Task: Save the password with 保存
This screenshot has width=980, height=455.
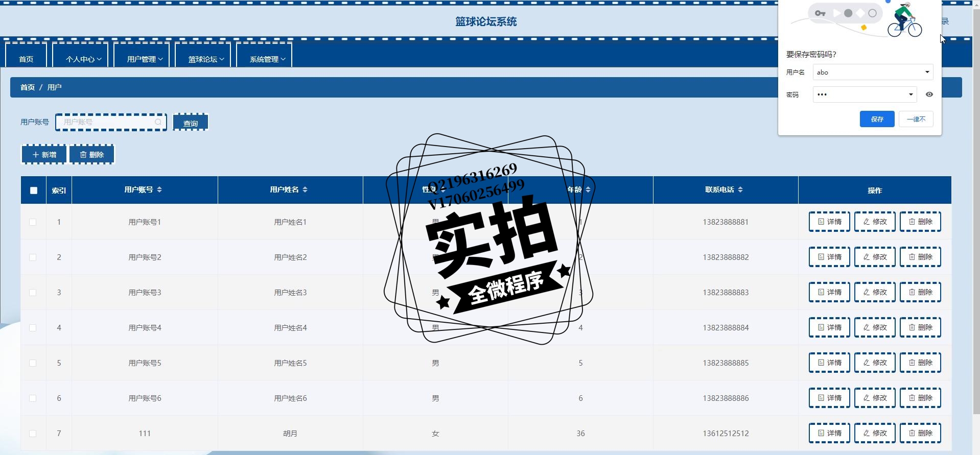Action: 877,119
